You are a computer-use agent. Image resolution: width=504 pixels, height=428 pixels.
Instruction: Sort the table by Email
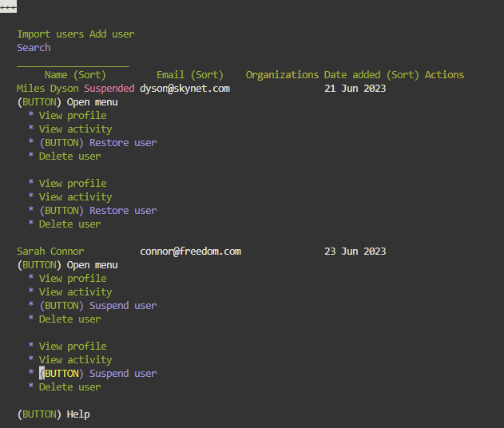[190, 75]
